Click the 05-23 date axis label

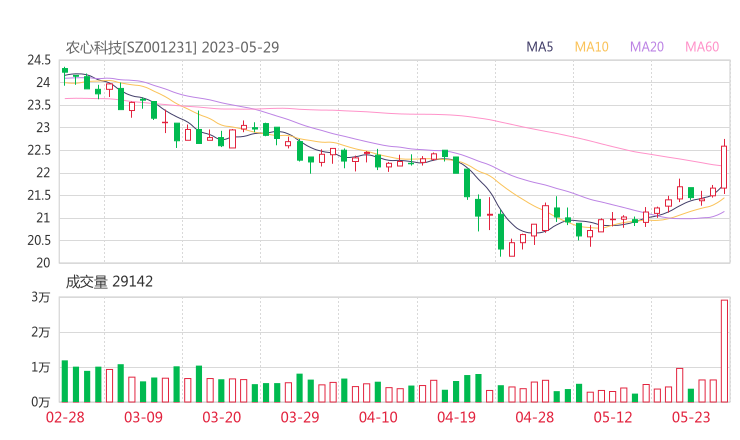point(691,417)
